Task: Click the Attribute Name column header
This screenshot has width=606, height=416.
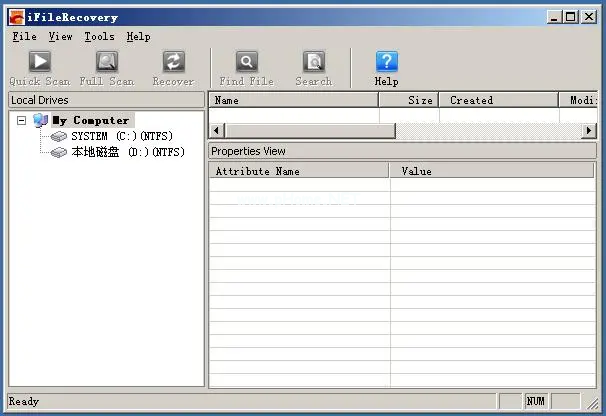Action: click(x=298, y=171)
